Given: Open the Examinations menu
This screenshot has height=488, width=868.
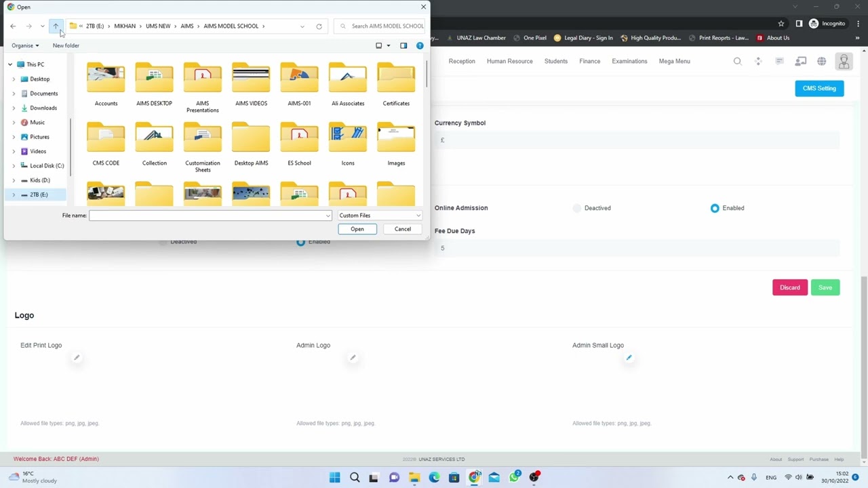Looking at the screenshot, I should coord(629,61).
